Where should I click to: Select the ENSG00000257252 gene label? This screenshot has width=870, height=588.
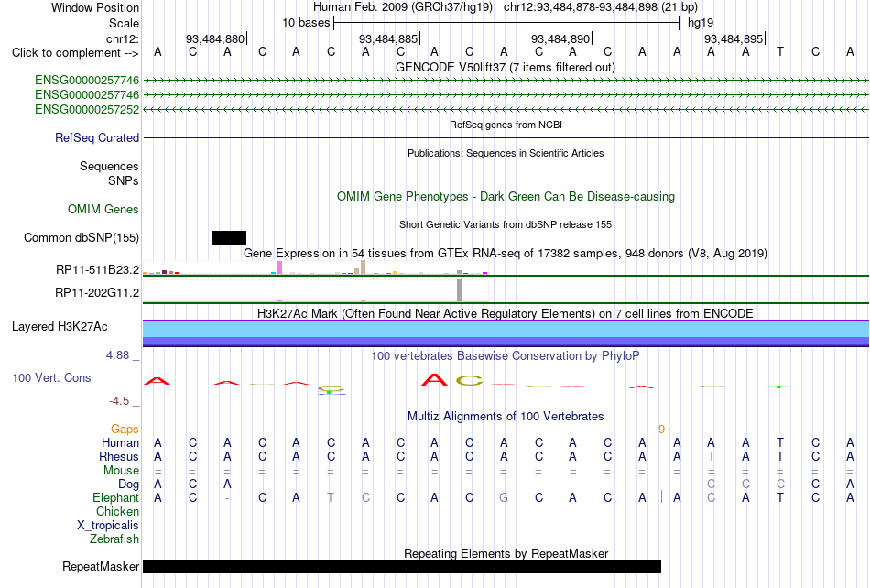87,109
